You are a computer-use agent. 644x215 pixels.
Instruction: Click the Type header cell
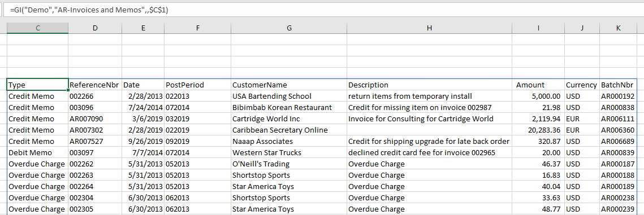coord(38,85)
